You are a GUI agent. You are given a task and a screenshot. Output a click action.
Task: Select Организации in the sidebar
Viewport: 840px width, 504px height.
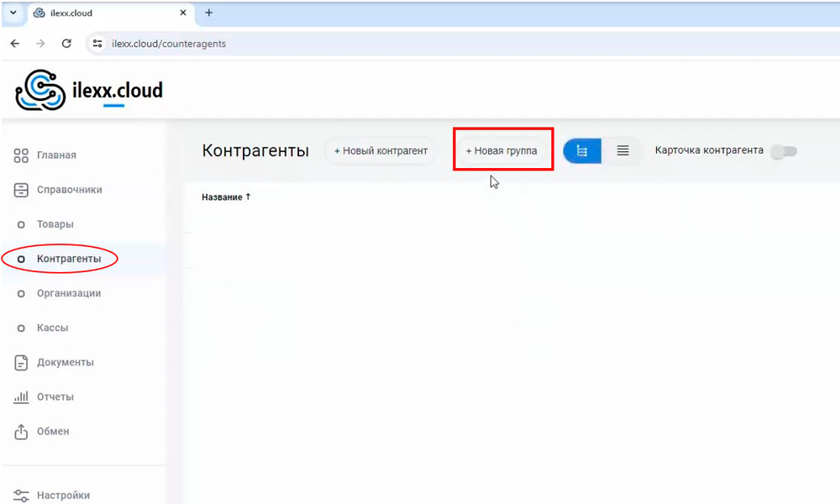(x=68, y=293)
